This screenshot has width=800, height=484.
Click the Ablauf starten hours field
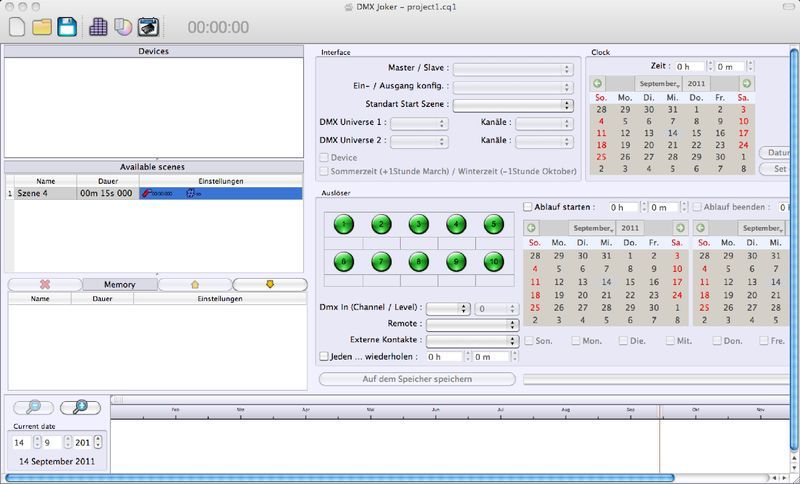point(623,208)
